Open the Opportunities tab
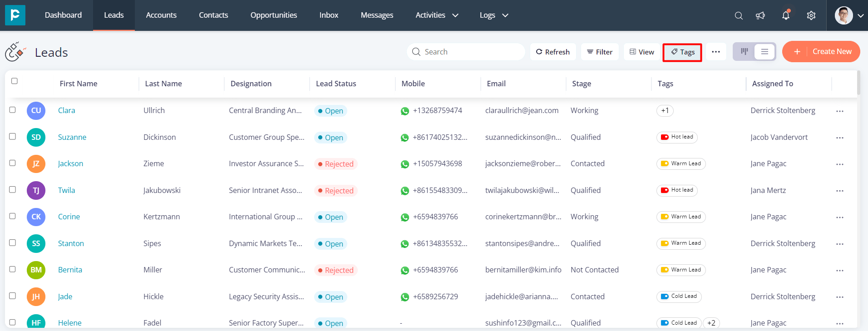This screenshot has width=868, height=331. pyautogui.click(x=274, y=15)
